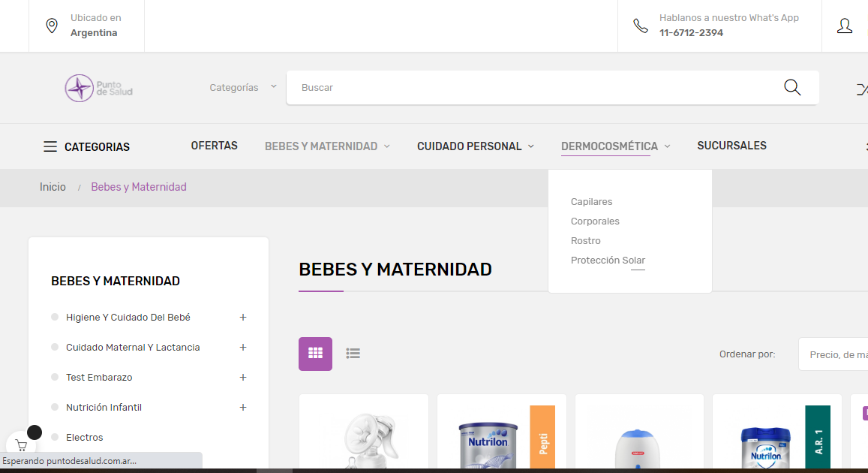Image resolution: width=868 pixels, height=473 pixels.
Task: Click the magnifying glass search icon
Action: (x=792, y=88)
